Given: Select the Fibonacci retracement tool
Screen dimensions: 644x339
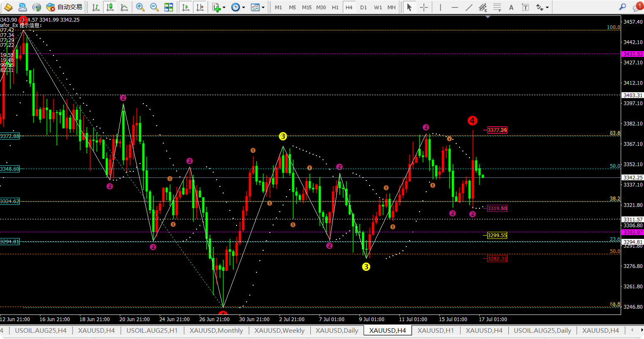Looking at the screenshot, I should pyautogui.click(x=497, y=7).
